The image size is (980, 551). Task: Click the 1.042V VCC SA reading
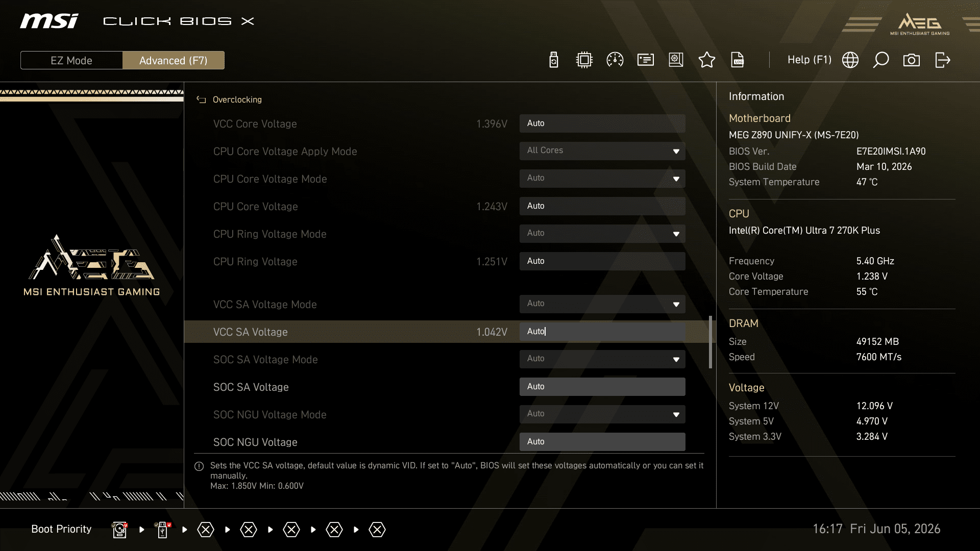coord(492,332)
